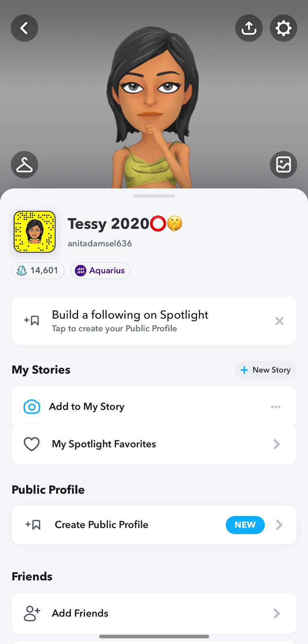Tap the back arrow button
Image resolution: width=308 pixels, height=644 pixels.
click(x=25, y=28)
